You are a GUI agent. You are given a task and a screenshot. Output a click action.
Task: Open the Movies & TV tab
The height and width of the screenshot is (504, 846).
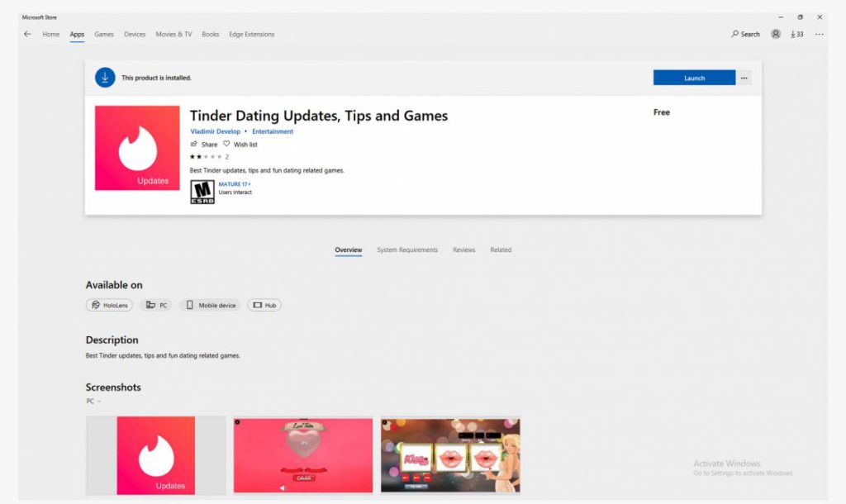click(x=173, y=34)
